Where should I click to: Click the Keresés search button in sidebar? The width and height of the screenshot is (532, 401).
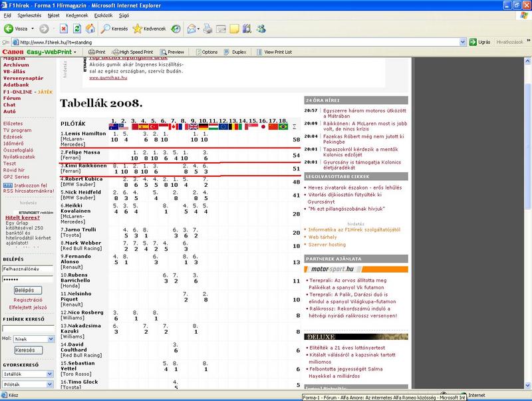[29, 350]
